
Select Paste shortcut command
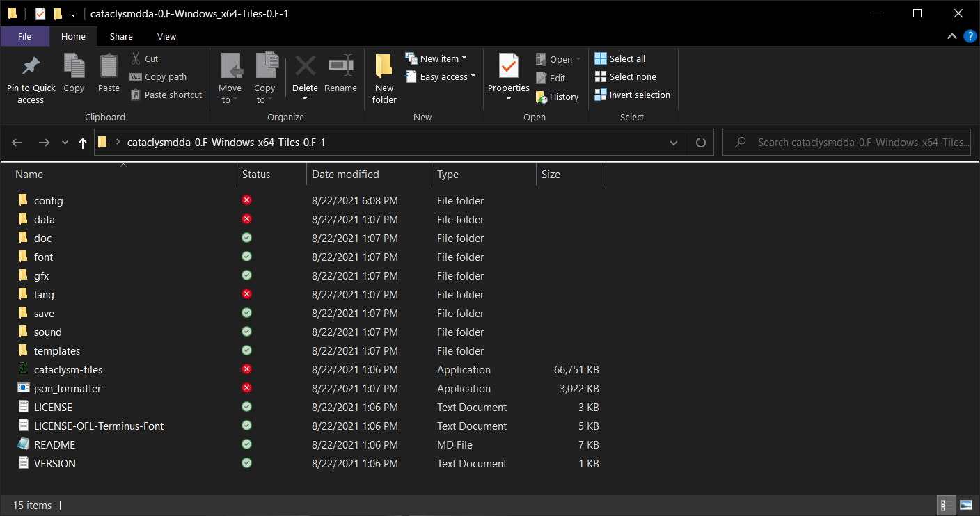tap(166, 95)
